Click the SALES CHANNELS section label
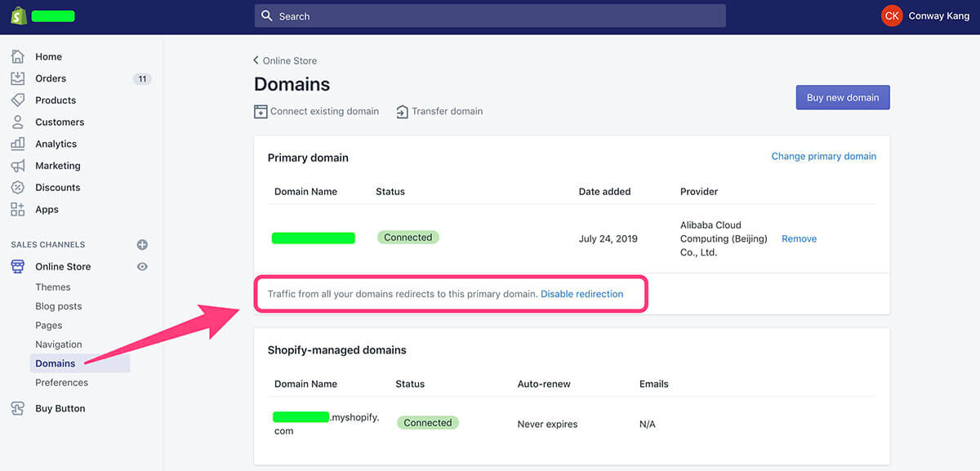 [x=48, y=244]
